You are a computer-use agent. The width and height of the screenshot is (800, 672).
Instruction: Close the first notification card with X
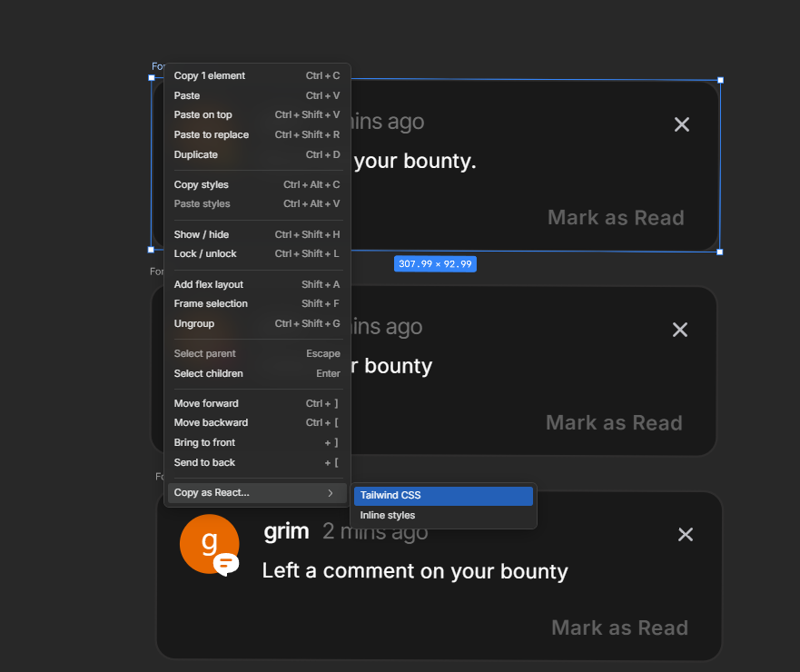click(682, 124)
